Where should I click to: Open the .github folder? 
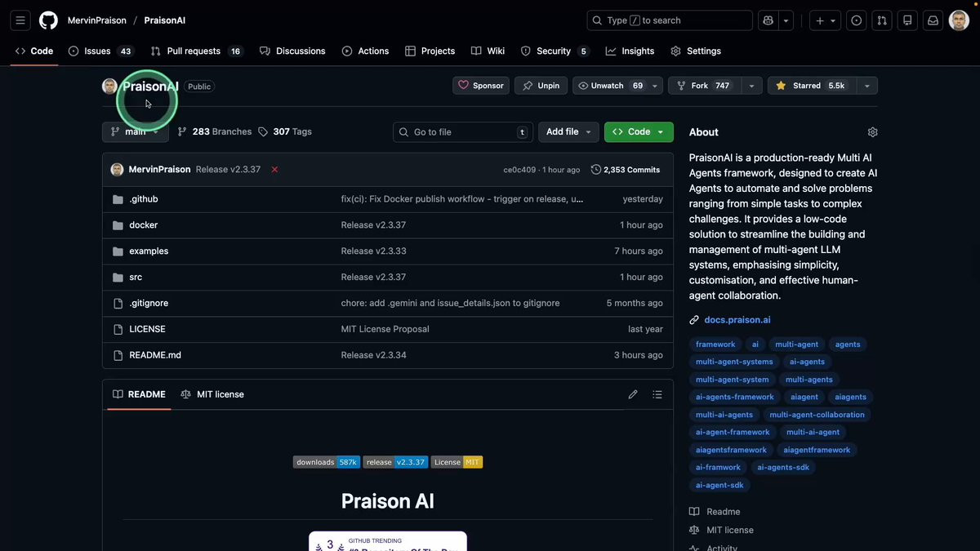point(144,199)
